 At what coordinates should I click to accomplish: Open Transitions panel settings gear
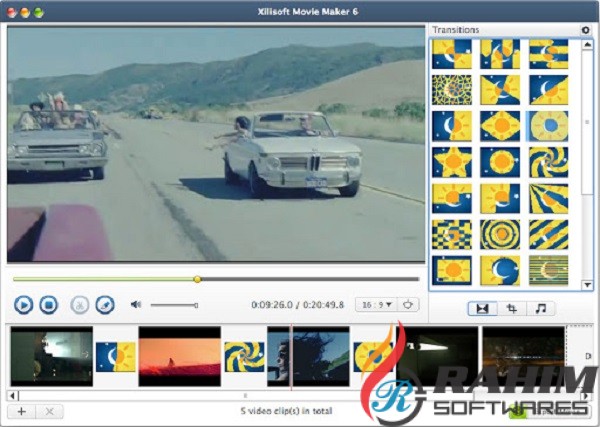(x=585, y=29)
